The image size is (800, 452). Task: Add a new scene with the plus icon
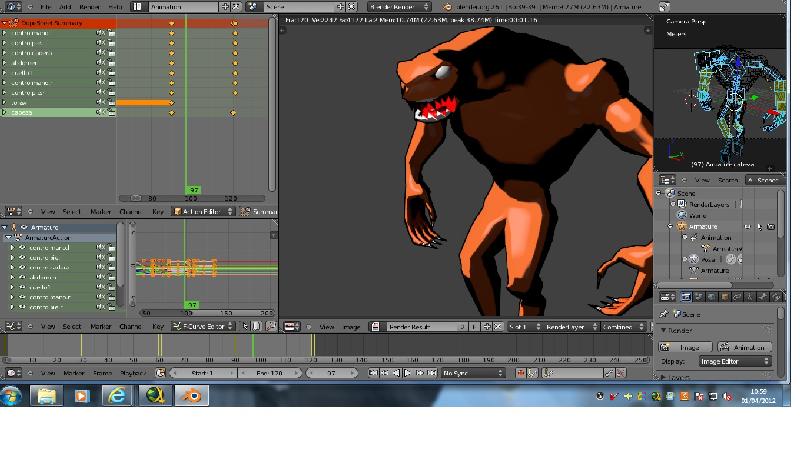point(340,7)
